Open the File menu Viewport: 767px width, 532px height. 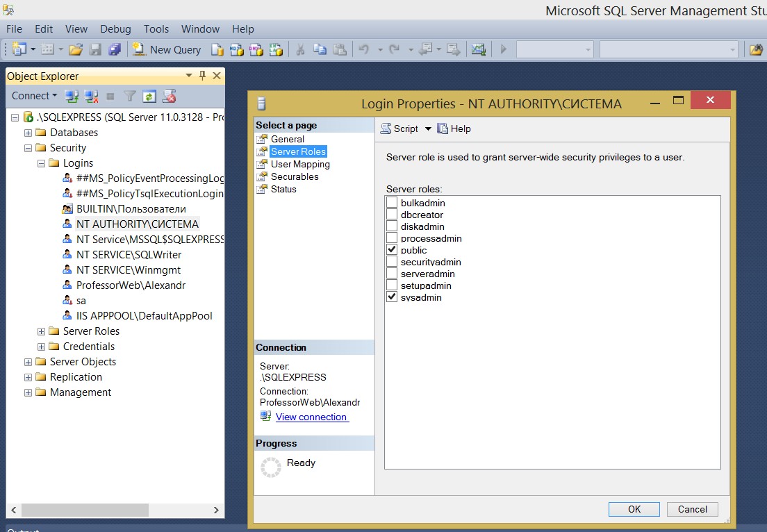[14, 29]
